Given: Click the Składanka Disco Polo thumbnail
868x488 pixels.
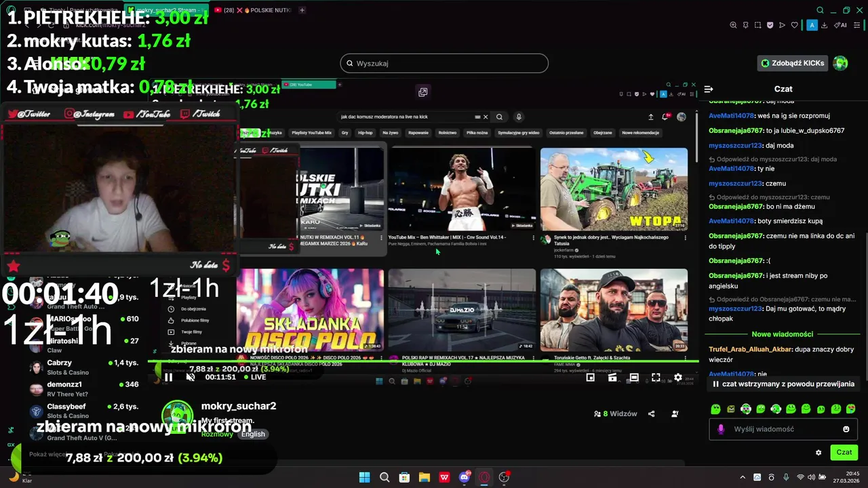Looking at the screenshot, I should tap(310, 310).
